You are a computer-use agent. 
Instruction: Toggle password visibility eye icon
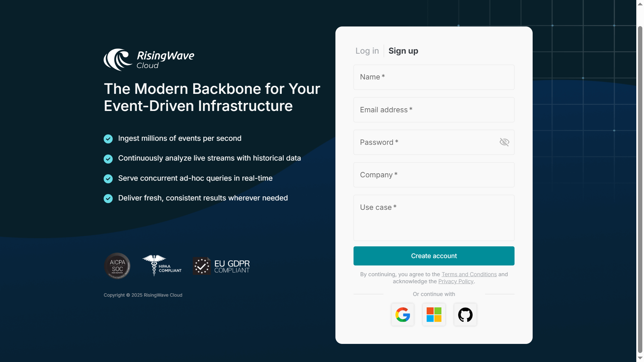click(x=504, y=142)
